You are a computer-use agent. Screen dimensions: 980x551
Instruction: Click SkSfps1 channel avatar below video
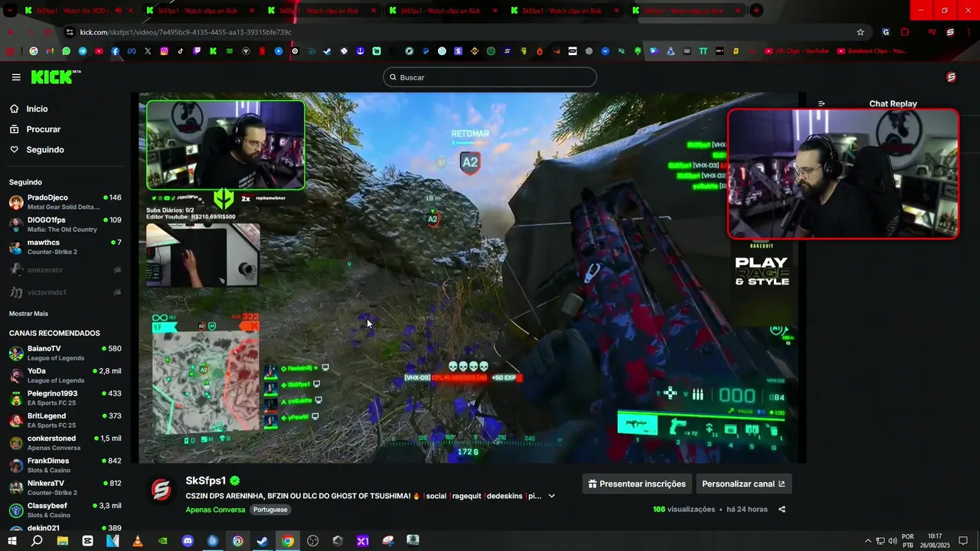[161, 490]
